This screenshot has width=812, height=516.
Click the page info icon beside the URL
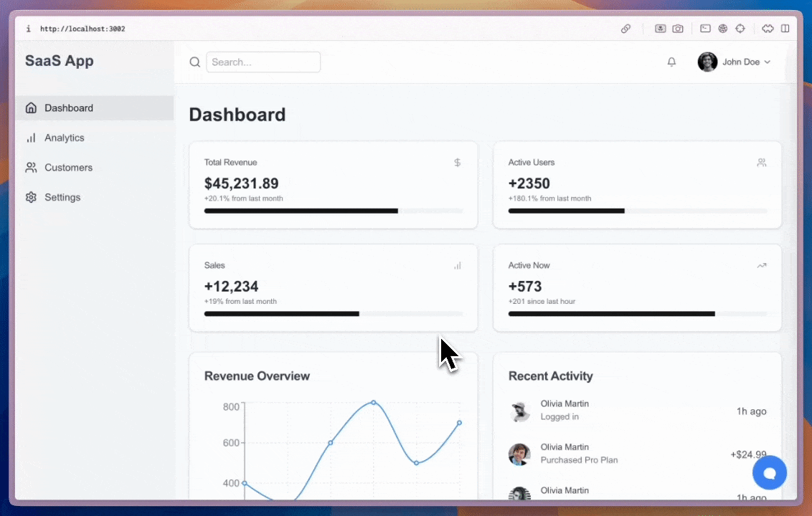(x=29, y=29)
